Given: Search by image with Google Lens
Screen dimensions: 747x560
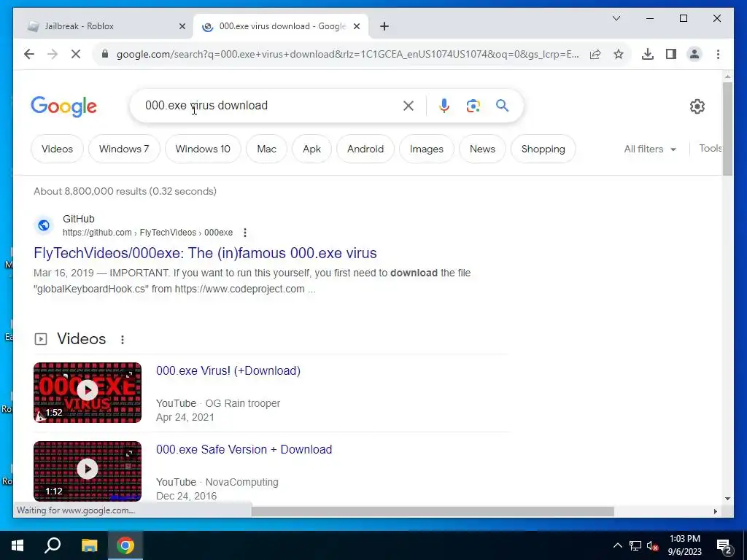Looking at the screenshot, I should (473, 106).
